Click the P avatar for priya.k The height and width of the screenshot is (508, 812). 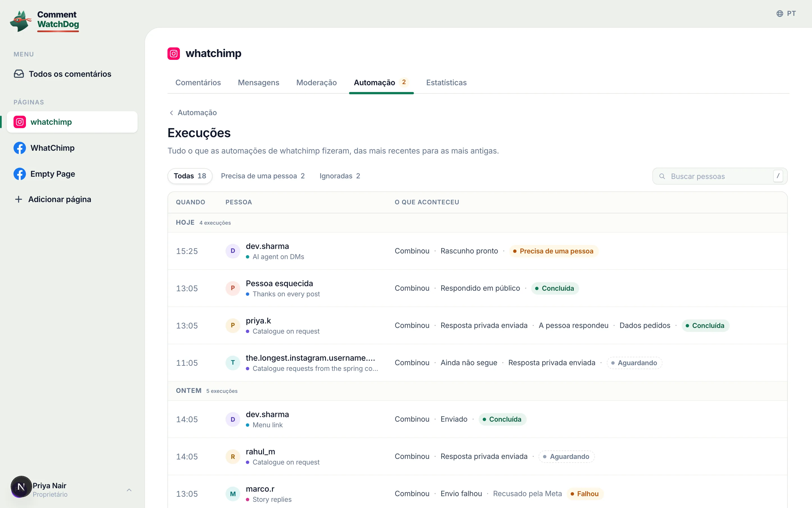click(x=233, y=326)
